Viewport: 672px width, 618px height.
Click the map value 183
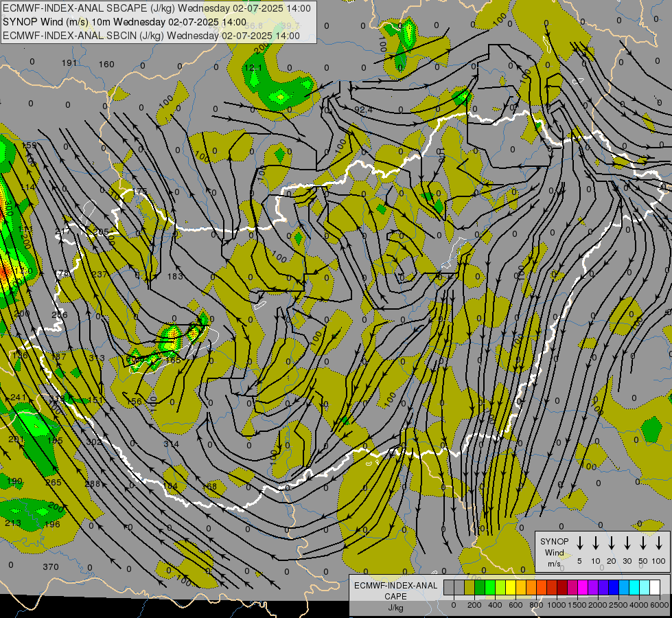point(175,277)
